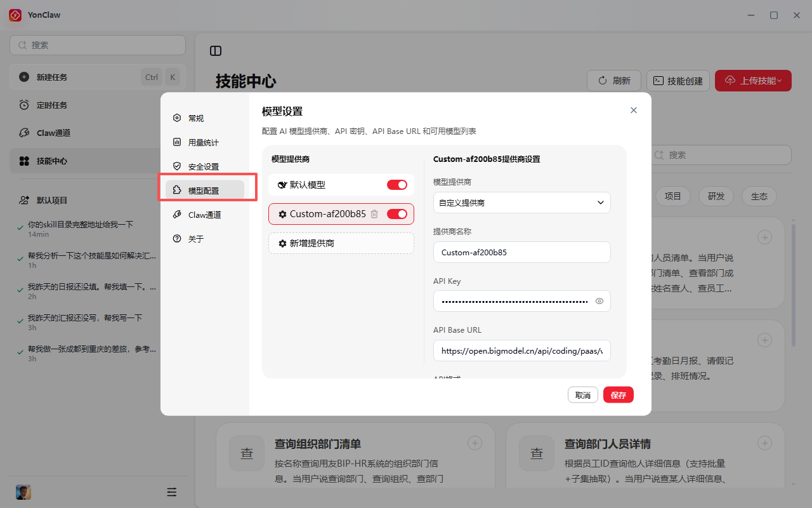The height and width of the screenshot is (508, 812).
Task: Click the shield icon beside 安全设置
Action: click(177, 166)
